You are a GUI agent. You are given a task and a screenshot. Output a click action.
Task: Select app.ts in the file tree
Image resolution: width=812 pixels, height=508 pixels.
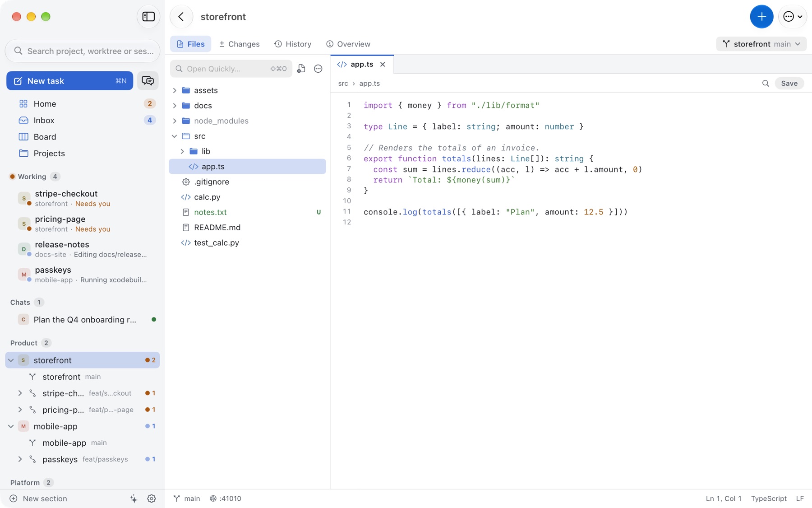[247, 167]
